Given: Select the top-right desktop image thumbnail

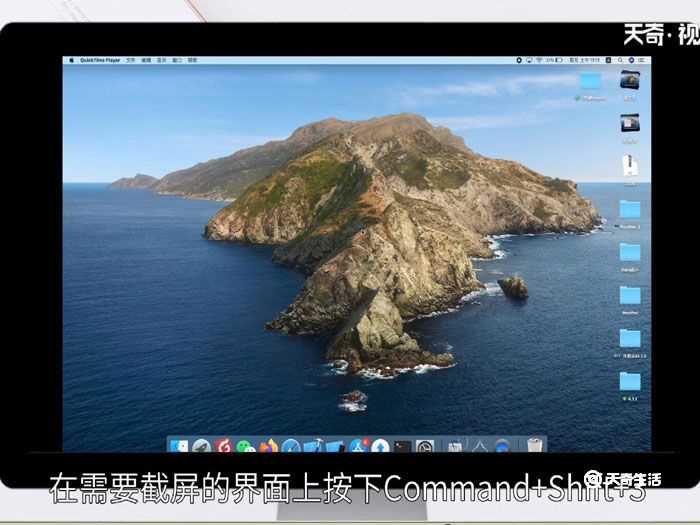Looking at the screenshot, I should point(630,80).
